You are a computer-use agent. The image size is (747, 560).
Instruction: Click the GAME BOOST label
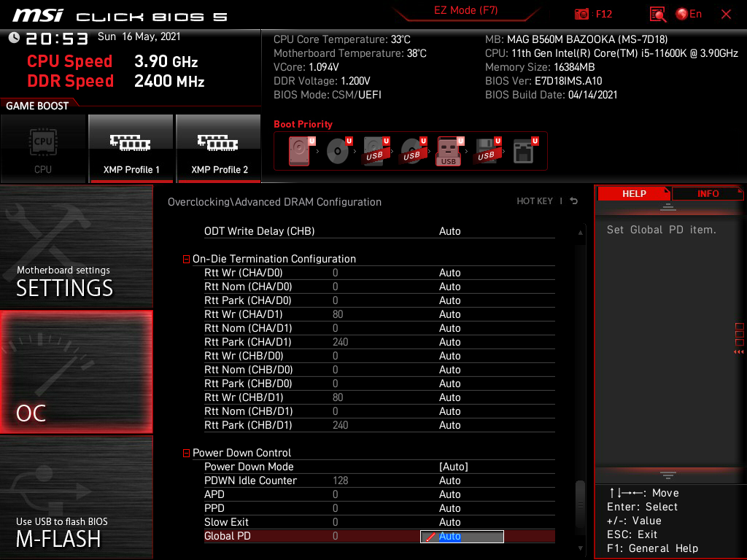[37, 106]
